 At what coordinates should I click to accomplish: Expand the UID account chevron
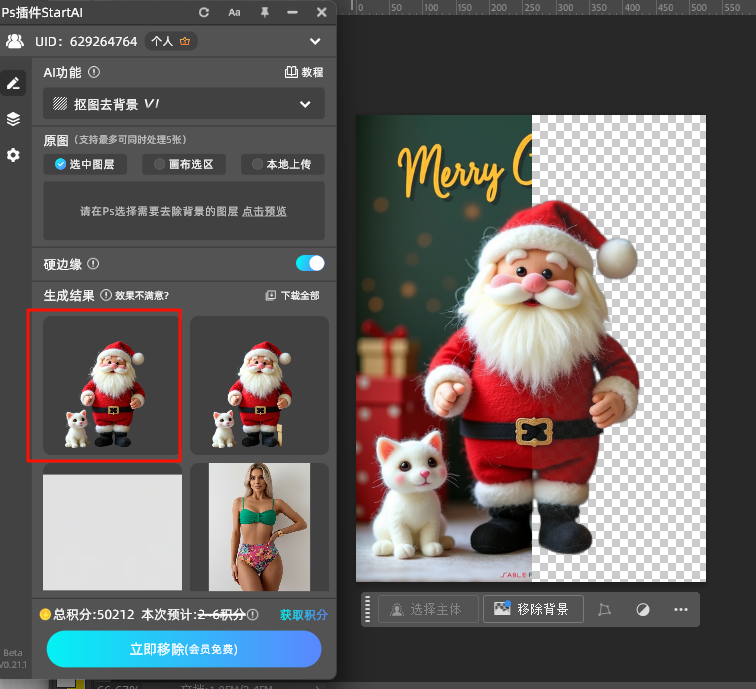(x=315, y=42)
